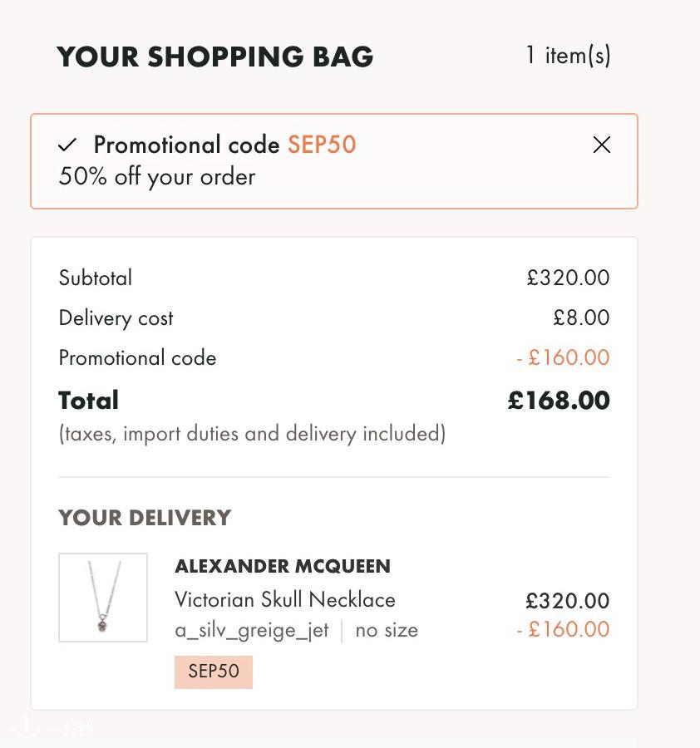This screenshot has width=700, height=748.
Task: Click the Your Delivery section heading
Action: click(145, 518)
